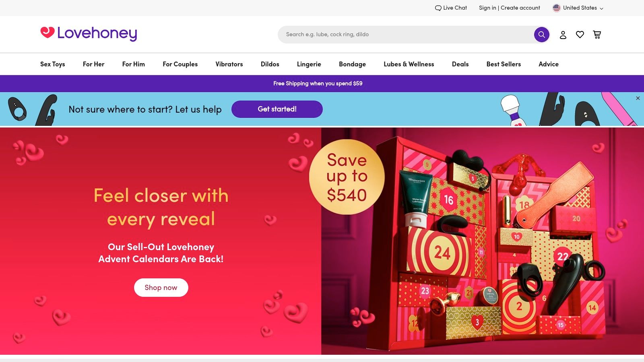This screenshot has width=644, height=362.
Task: Click the advent calendar product image
Action: pos(483,241)
